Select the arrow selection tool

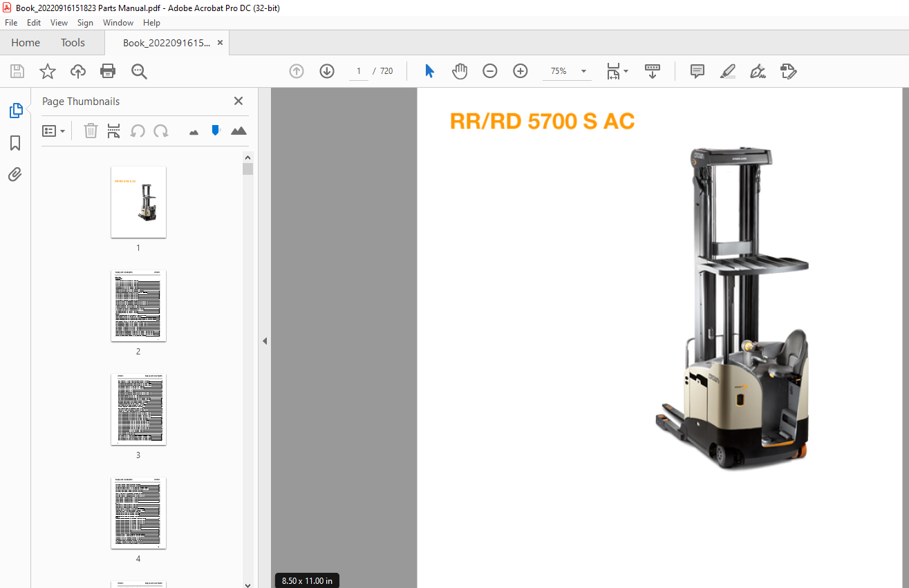click(x=429, y=71)
